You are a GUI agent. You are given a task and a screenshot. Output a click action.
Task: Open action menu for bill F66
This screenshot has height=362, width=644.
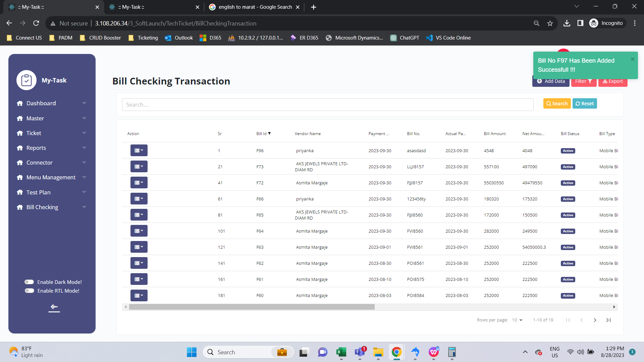tap(139, 199)
